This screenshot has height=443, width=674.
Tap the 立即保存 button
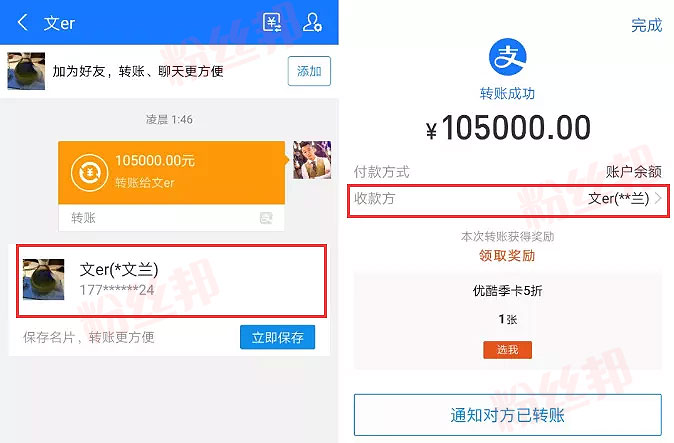278,337
